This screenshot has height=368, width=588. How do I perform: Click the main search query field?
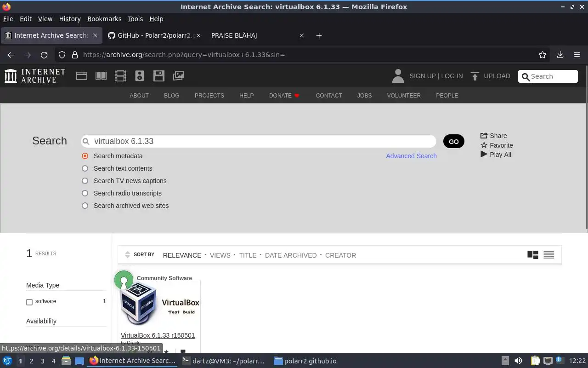tap(258, 141)
